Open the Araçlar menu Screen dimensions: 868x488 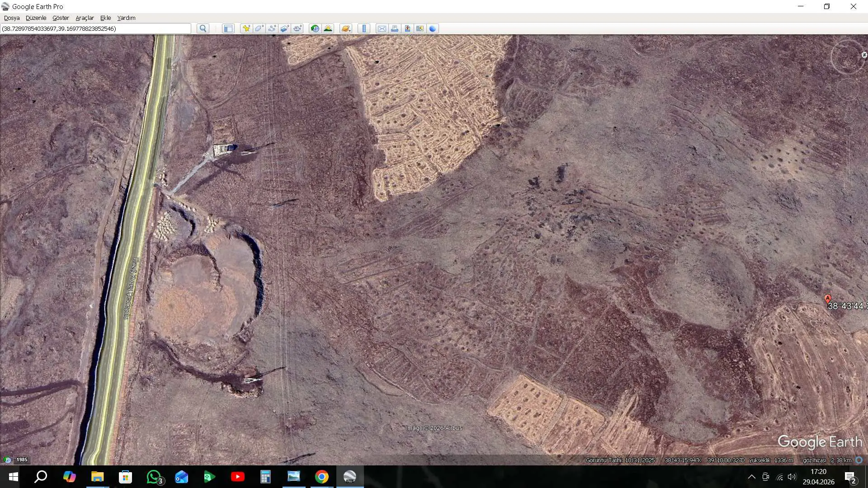tap(85, 18)
